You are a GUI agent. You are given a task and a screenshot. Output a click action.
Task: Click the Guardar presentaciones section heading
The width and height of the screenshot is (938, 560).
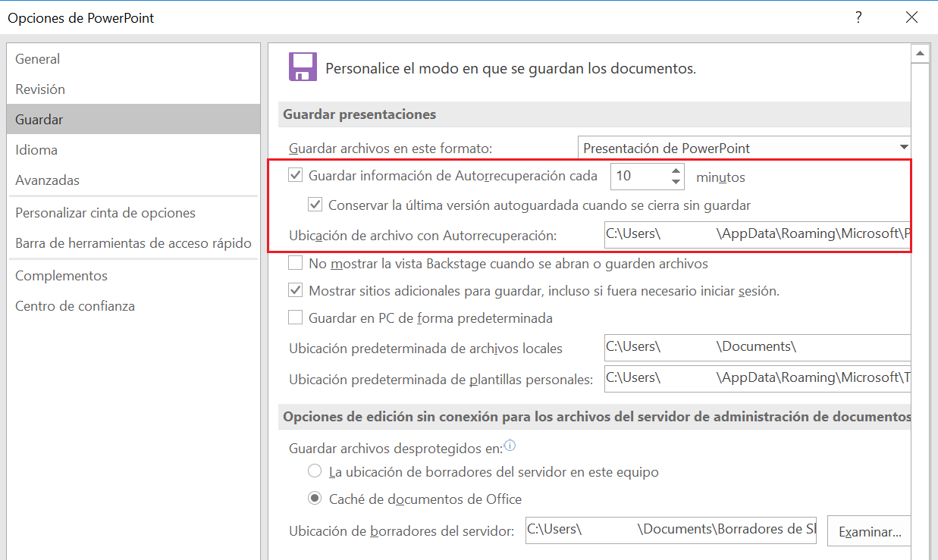coord(359,114)
